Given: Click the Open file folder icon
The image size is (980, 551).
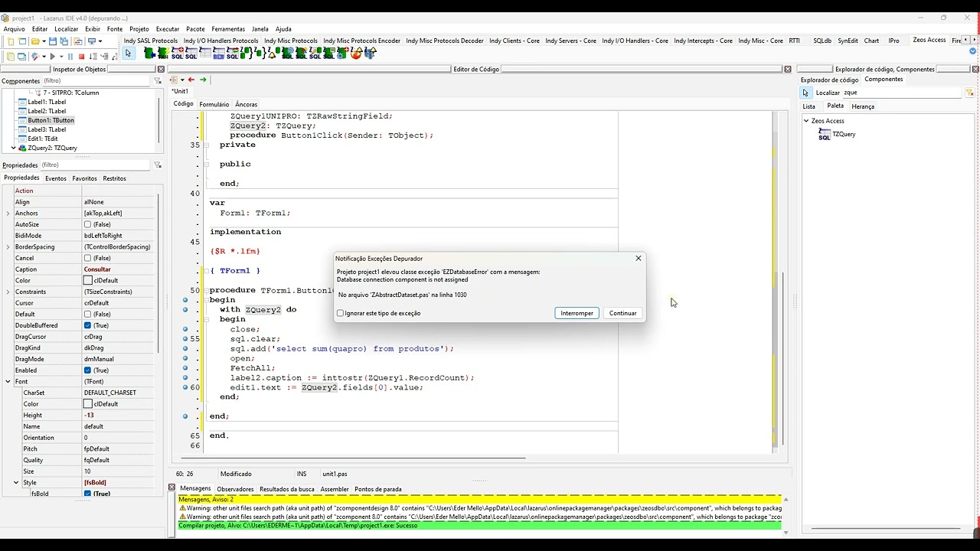Looking at the screenshot, I should [x=35, y=41].
